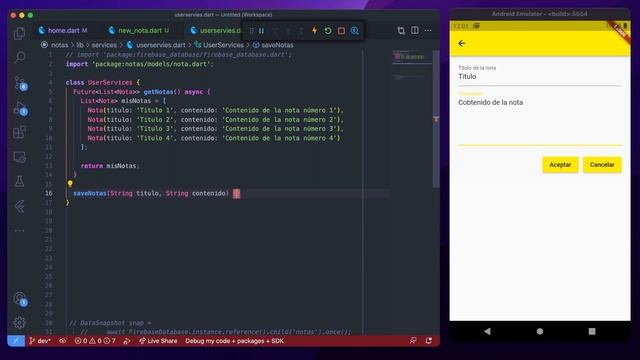
Task: Switch to the userservies.dart tab
Action: pyautogui.click(x=216, y=30)
